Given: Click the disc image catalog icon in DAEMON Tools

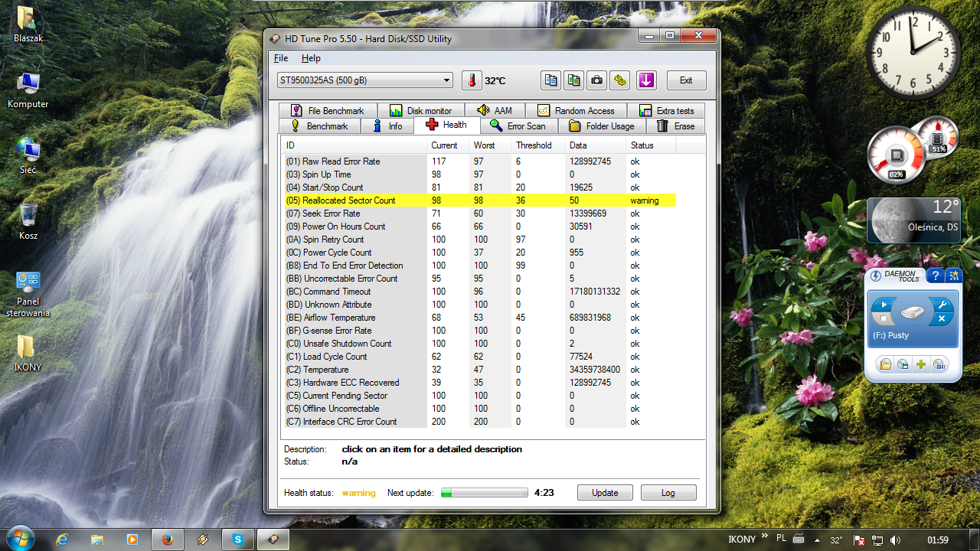Looking at the screenshot, I should (x=903, y=364).
